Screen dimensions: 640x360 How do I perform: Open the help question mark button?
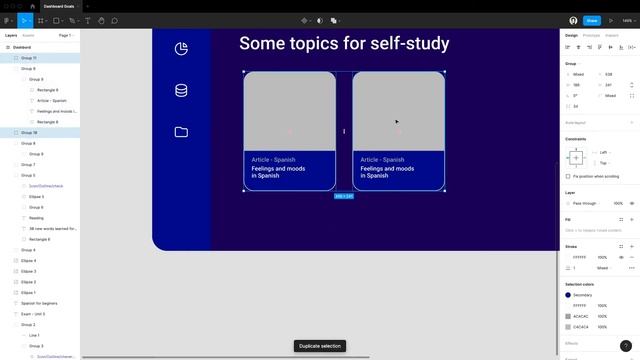626,346
